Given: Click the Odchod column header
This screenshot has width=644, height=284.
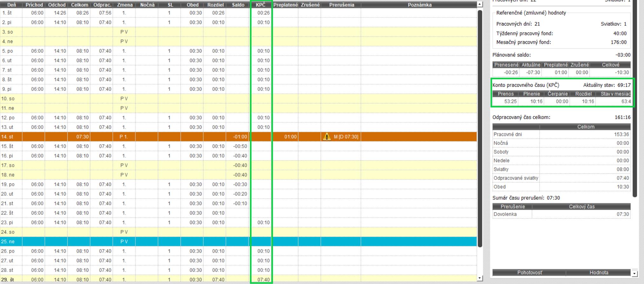Looking at the screenshot, I should pyautogui.click(x=57, y=5).
